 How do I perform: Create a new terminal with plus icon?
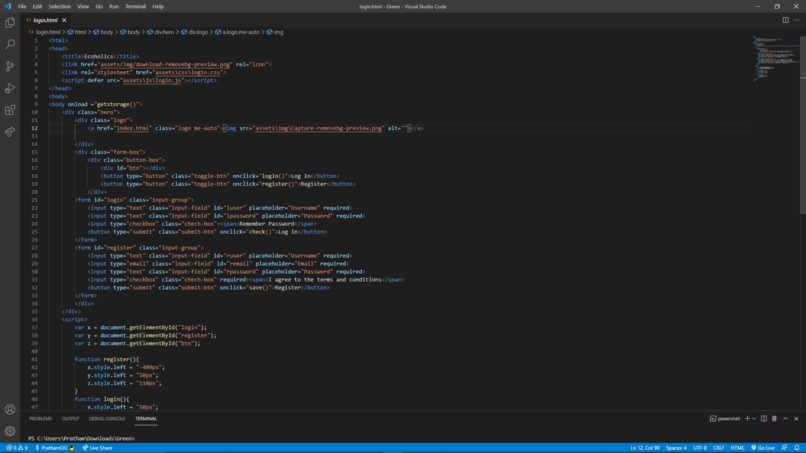(747, 419)
